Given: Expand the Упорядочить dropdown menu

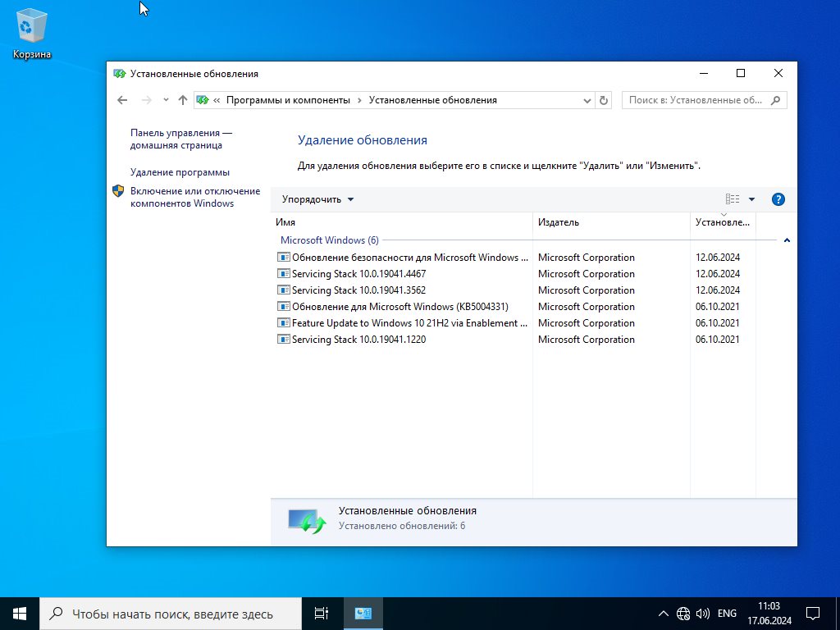Looking at the screenshot, I should (x=318, y=199).
